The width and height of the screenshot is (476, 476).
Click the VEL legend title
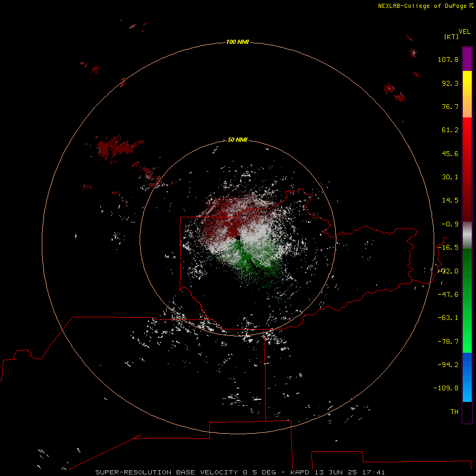(464, 32)
